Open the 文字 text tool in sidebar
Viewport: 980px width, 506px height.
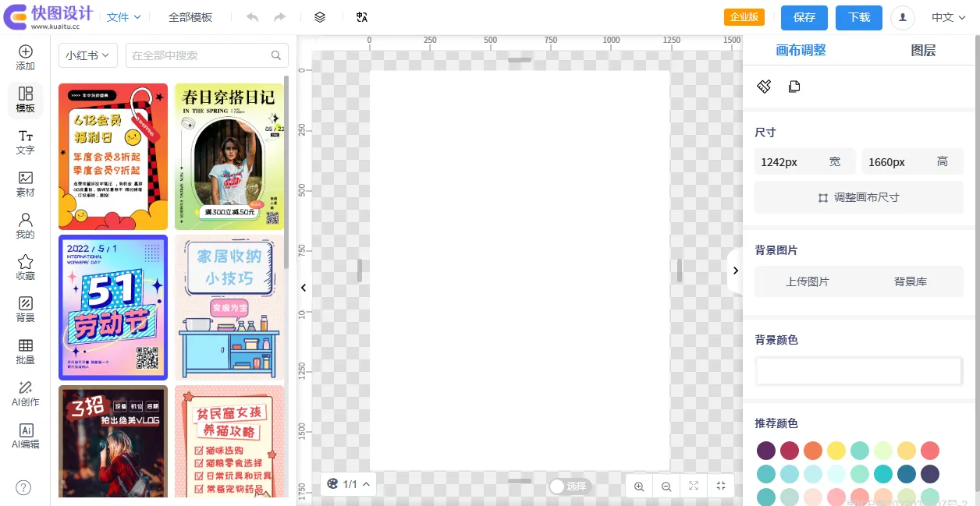pos(26,142)
